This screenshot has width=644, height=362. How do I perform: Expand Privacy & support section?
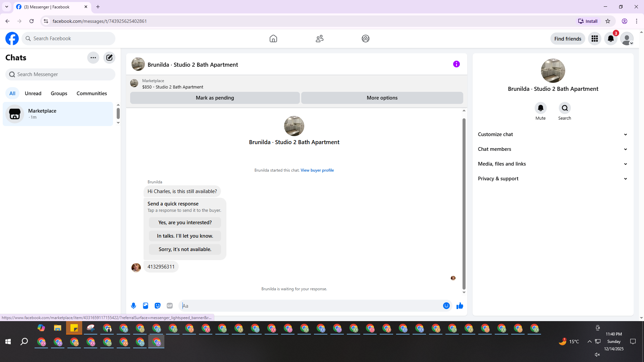[x=552, y=179]
